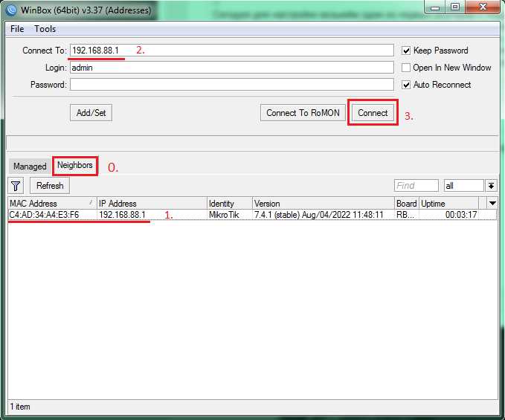Click the RB... board cell

click(x=406, y=215)
